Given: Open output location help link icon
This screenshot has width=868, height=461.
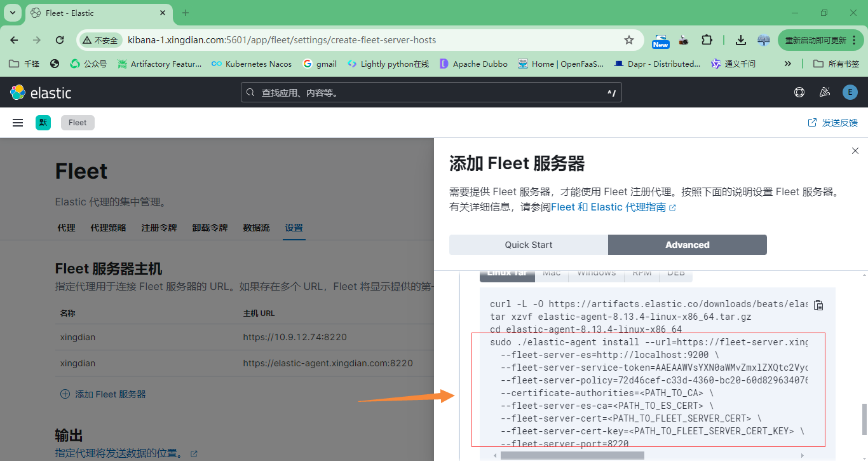Looking at the screenshot, I should [194, 454].
